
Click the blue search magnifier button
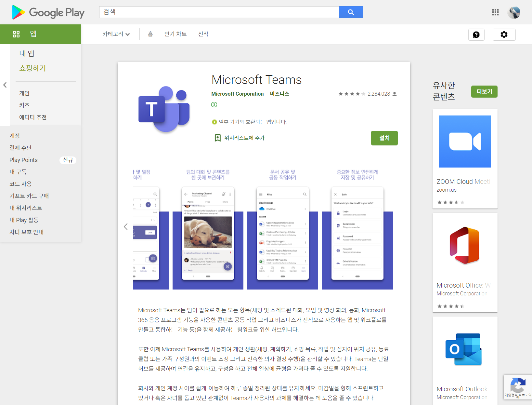351,12
